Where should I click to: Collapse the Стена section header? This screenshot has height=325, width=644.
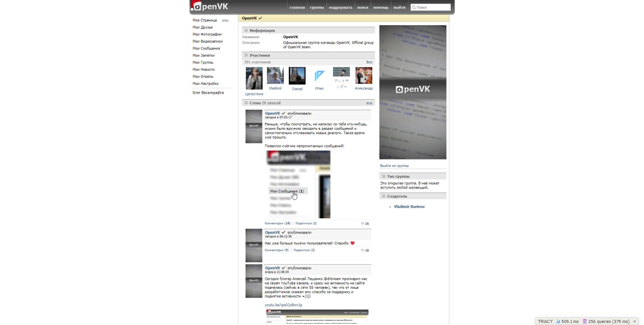click(x=308, y=103)
